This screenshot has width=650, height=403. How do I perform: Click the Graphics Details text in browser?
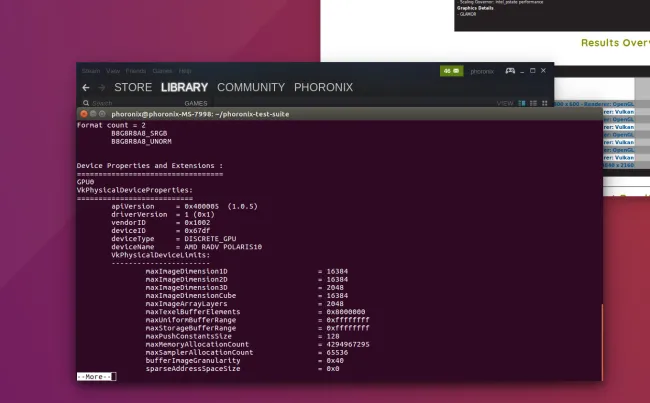[475, 8]
